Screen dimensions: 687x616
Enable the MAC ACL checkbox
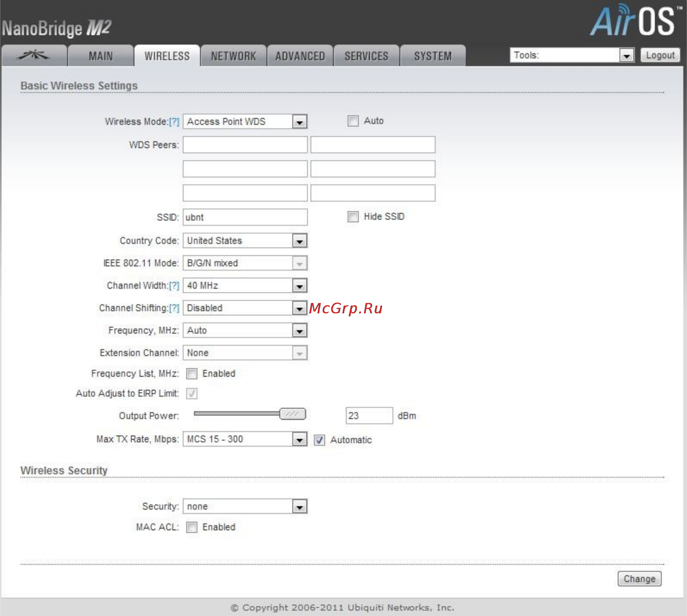tap(192, 528)
